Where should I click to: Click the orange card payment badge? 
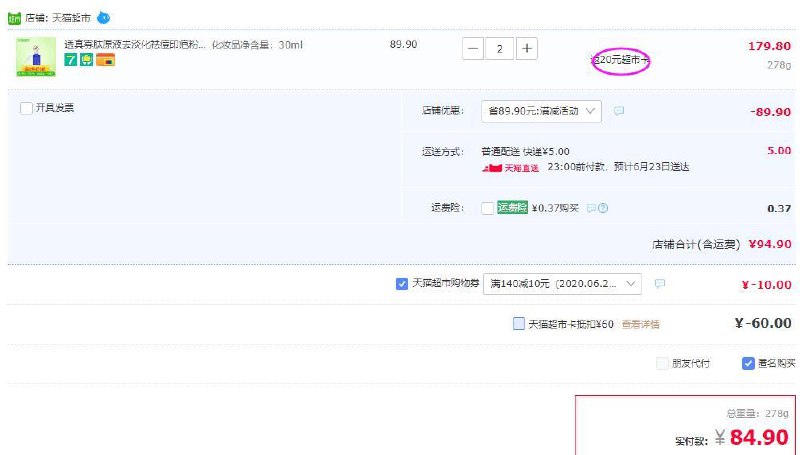[x=106, y=60]
